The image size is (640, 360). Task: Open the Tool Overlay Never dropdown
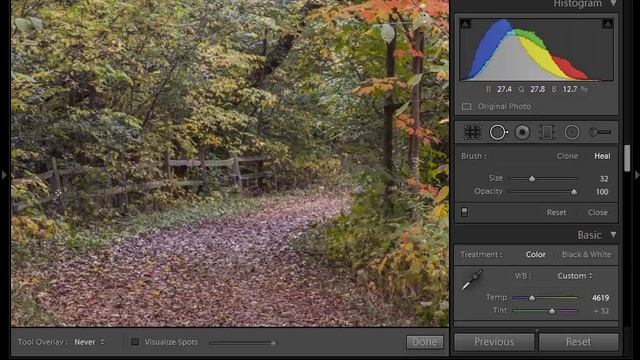(x=89, y=342)
